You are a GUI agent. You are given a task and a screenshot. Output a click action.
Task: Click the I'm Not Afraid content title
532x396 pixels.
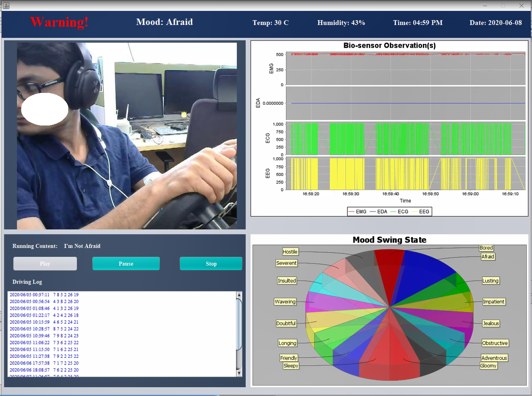click(x=82, y=246)
